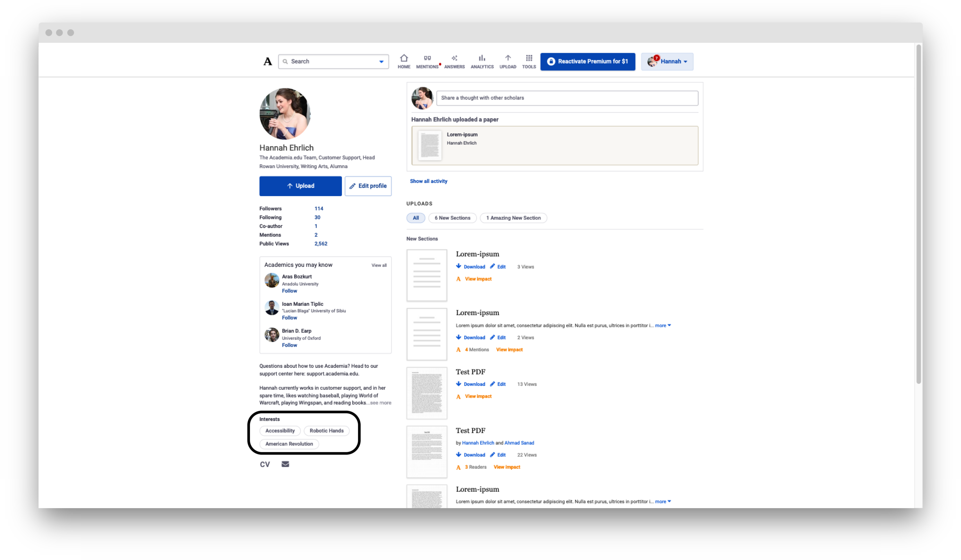
Task: Click the large Hannah Ehrlich profile photo
Action: pos(285,114)
